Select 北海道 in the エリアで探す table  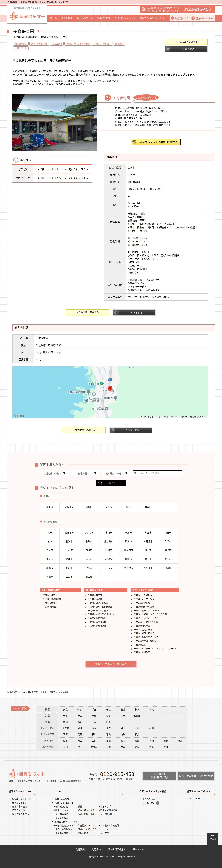pyautogui.click(x=66, y=728)
